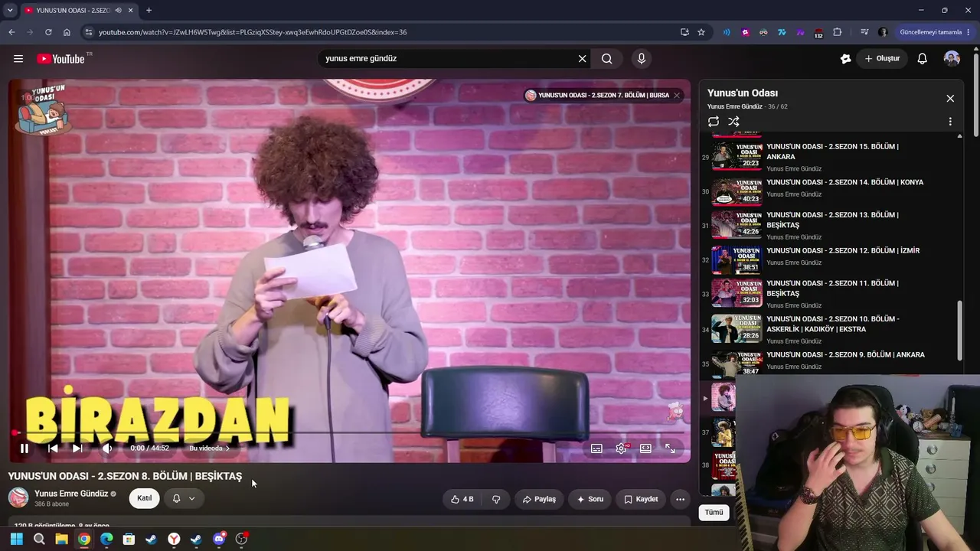Switch player to theater mode
This screenshot has height=551, width=980.
(645, 448)
